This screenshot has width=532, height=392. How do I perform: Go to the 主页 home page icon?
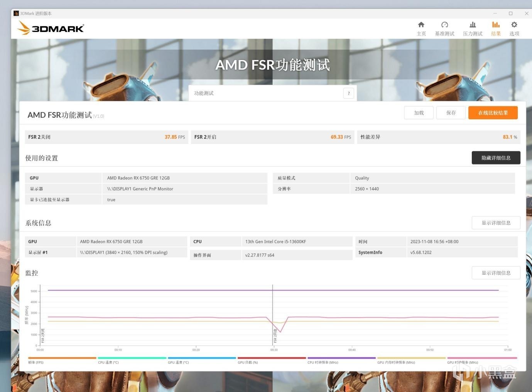(421, 25)
